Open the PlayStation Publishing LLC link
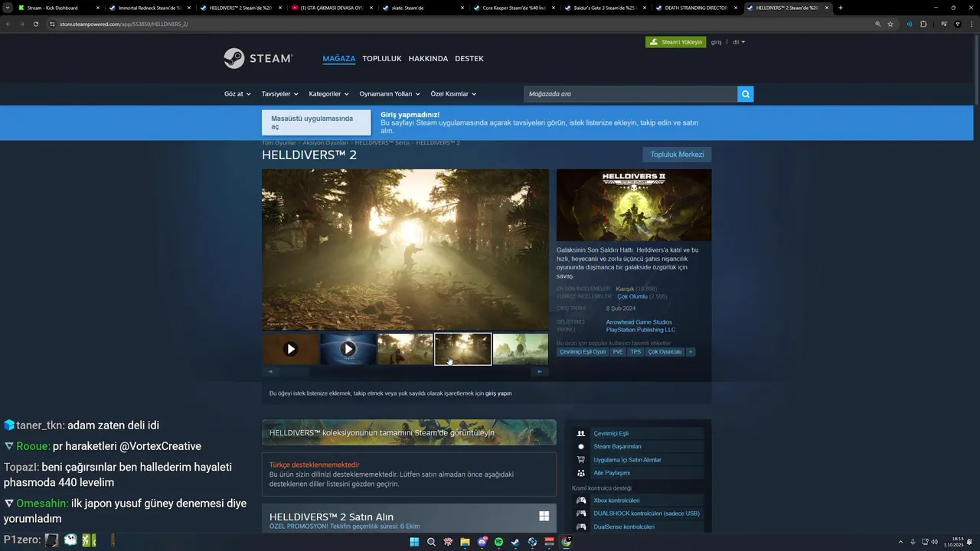Image resolution: width=980 pixels, height=551 pixels. pyautogui.click(x=641, y=330)
